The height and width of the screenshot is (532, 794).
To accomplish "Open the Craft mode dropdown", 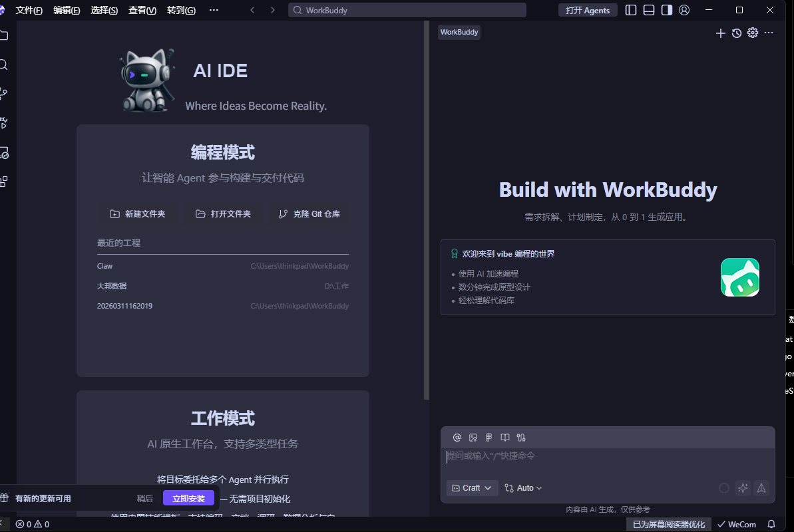I will pyautogui.click(x=472, y=488).
